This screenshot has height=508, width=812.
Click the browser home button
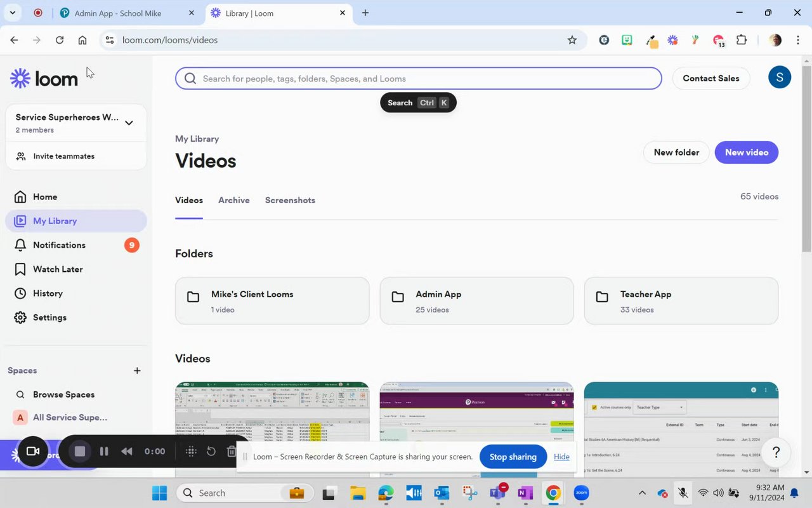[82, 40]
